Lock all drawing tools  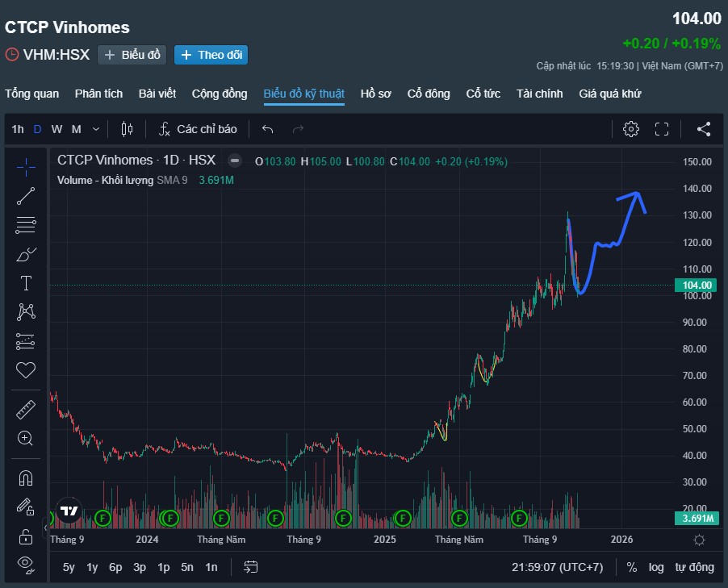click(26, 536)
